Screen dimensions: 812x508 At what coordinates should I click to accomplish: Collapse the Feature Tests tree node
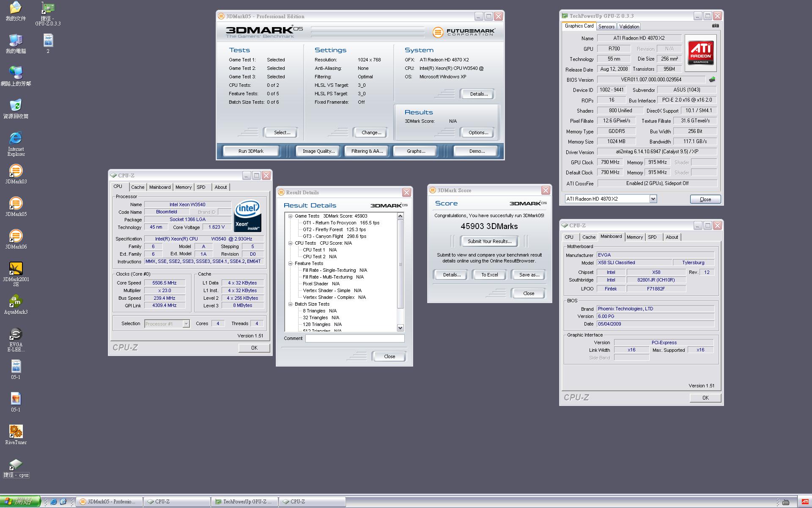pyautogui.click(x=291, y=263)
